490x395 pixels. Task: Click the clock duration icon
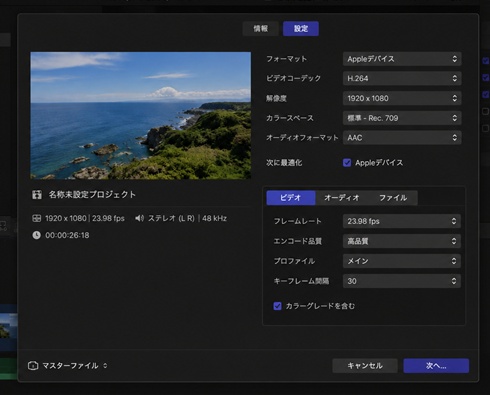tap(36, 235)
